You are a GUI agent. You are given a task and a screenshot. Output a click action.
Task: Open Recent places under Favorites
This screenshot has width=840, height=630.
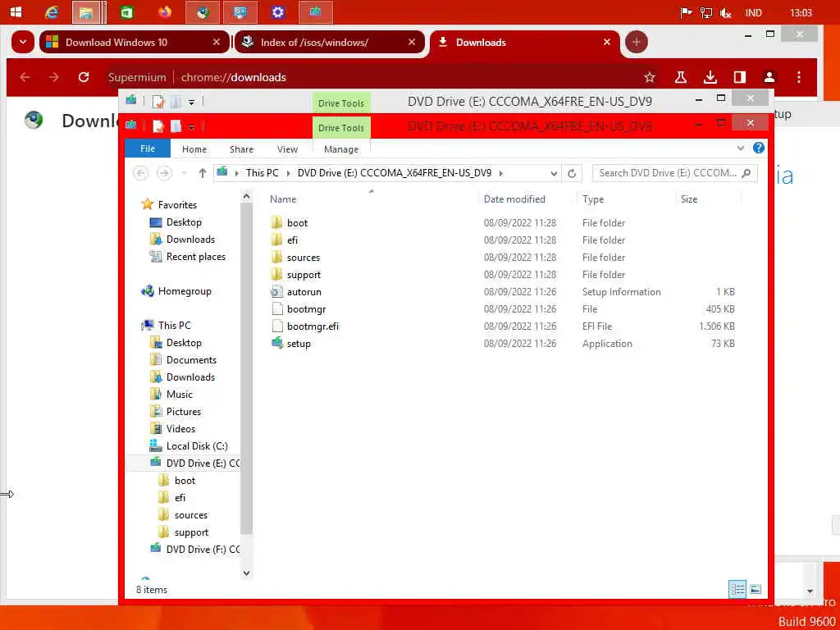point(195,257)
